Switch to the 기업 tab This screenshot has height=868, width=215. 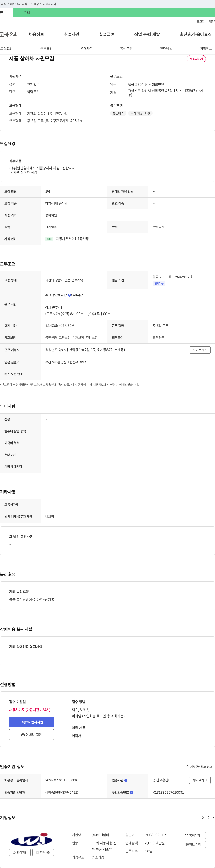[27, 13]
